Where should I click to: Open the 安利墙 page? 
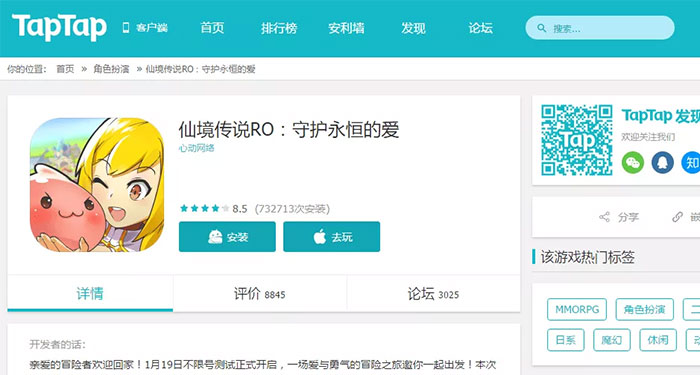[x=346, y=28]
